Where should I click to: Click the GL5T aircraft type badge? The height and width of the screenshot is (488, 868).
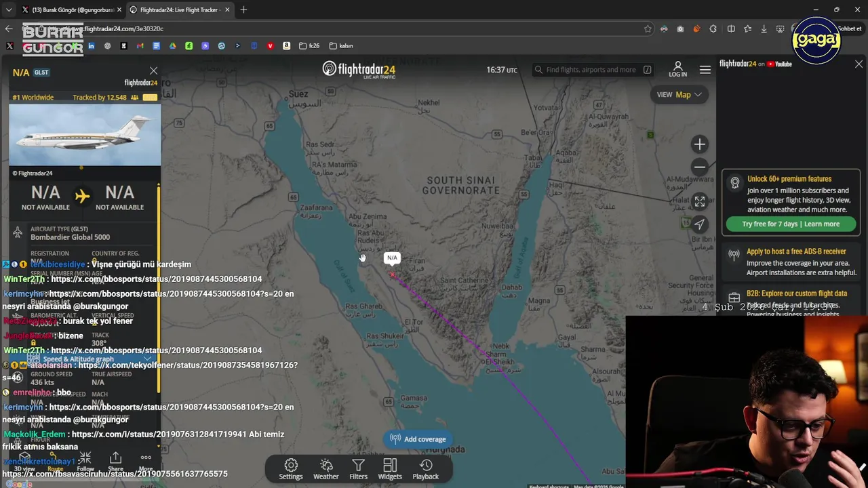pyautogui.click(x=41, y=73)
